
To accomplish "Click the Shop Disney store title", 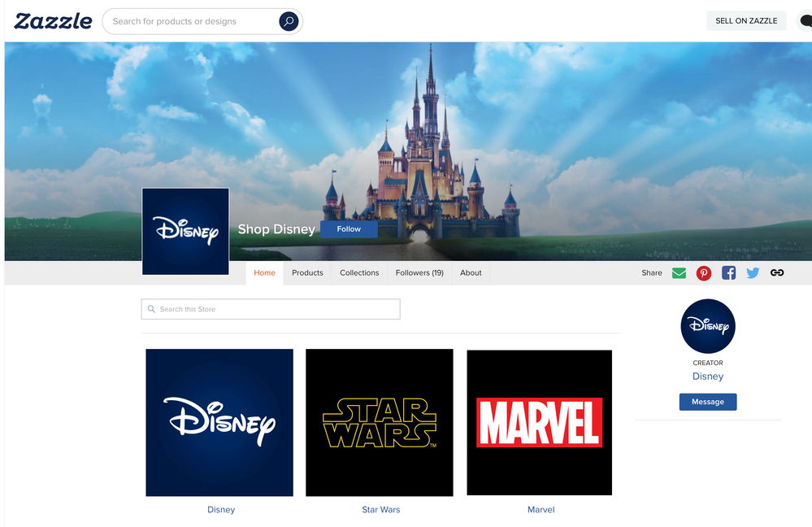I will click(x=276, y=229).
